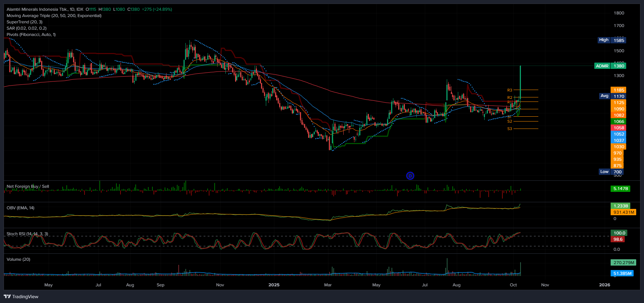Click the Volume (20) indicator label
Screen dimensions: 644x303
pyautogui.click(x=19, y=259)
